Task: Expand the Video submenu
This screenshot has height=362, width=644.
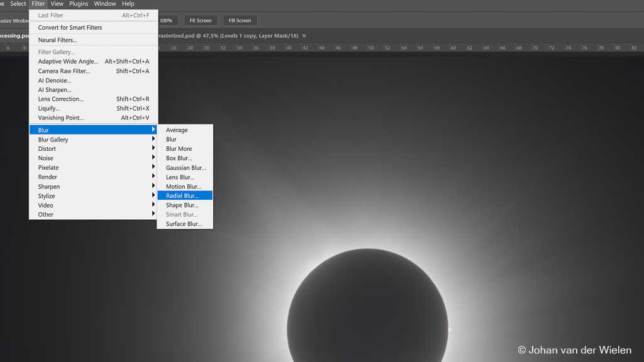Action: (x=94, y=206)
